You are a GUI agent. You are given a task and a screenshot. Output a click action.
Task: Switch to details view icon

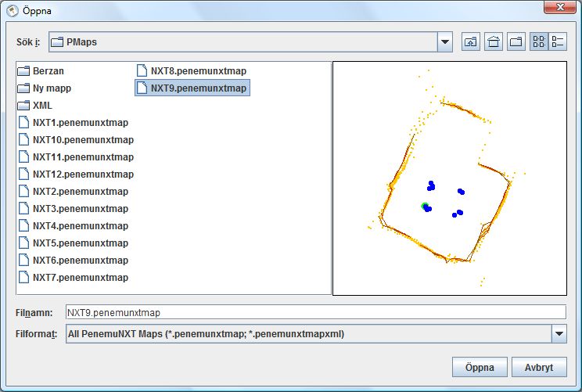tap(558, 41)
